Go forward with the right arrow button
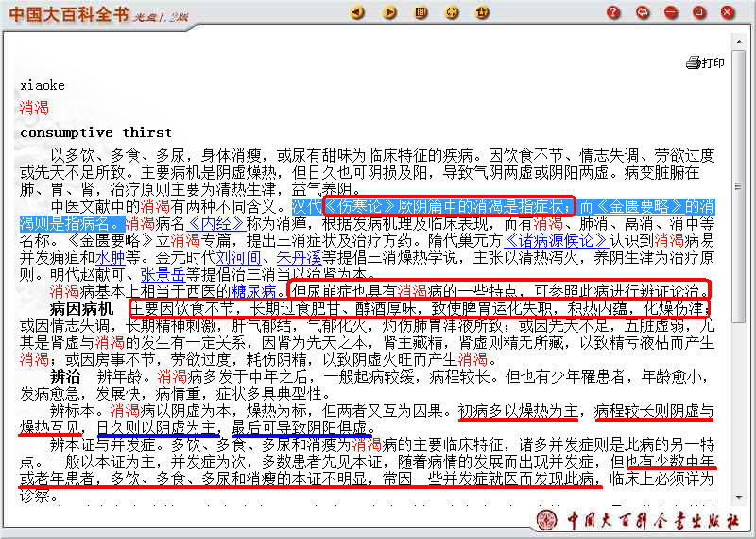 pos(389,12)
